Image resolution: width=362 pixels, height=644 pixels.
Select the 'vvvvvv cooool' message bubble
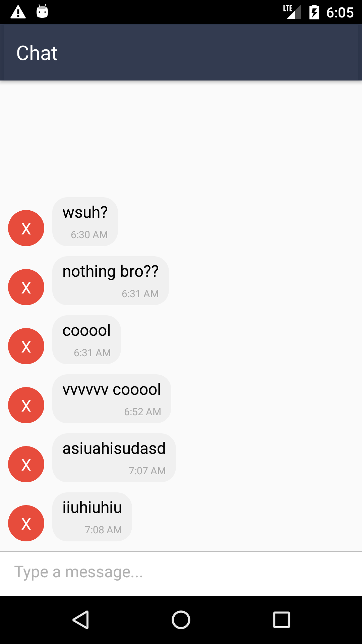pos(112,399)
